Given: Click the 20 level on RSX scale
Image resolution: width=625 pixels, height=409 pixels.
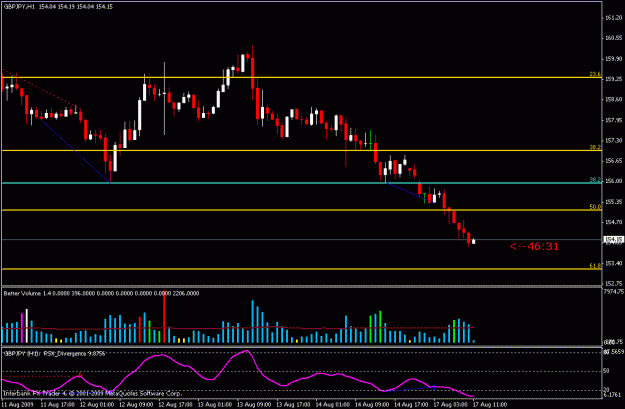Looking at the screenshot, I should [606, 389].
